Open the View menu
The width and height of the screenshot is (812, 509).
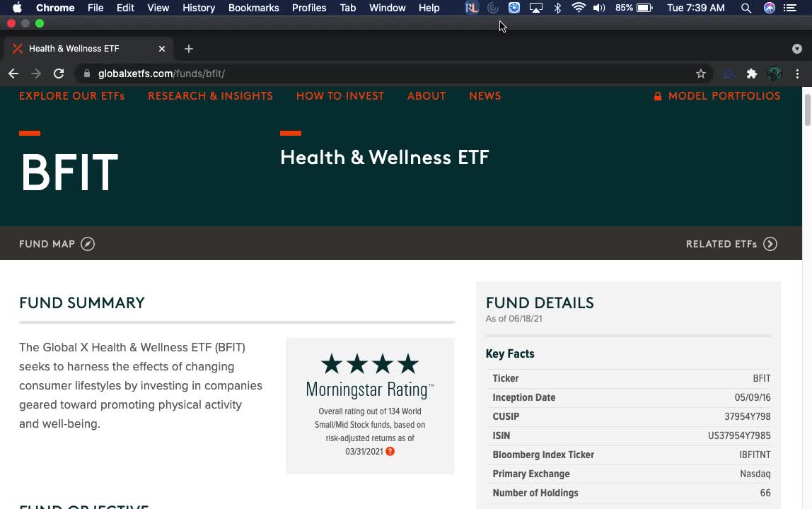(158, 8)
